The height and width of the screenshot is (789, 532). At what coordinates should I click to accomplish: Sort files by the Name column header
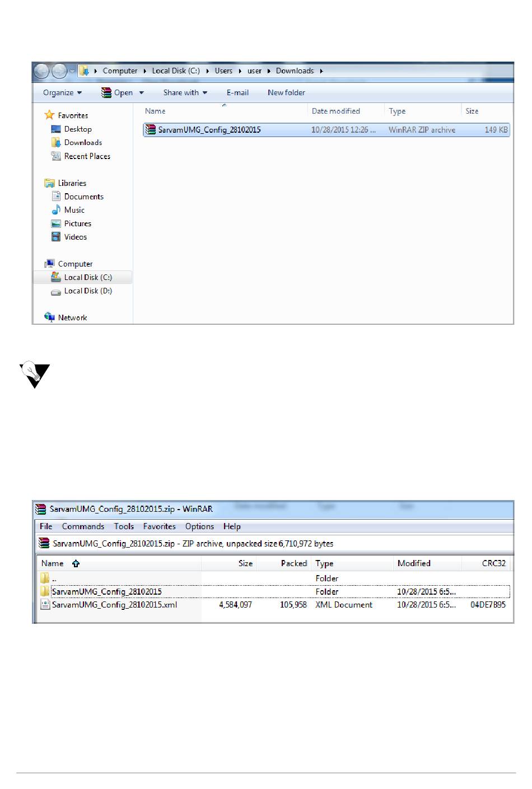(x=155, y=111)
